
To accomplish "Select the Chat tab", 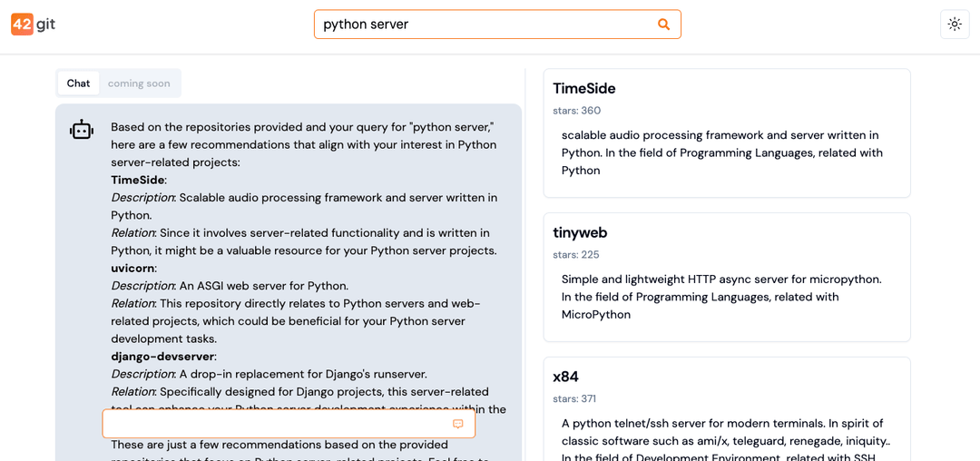I will 79,83.
